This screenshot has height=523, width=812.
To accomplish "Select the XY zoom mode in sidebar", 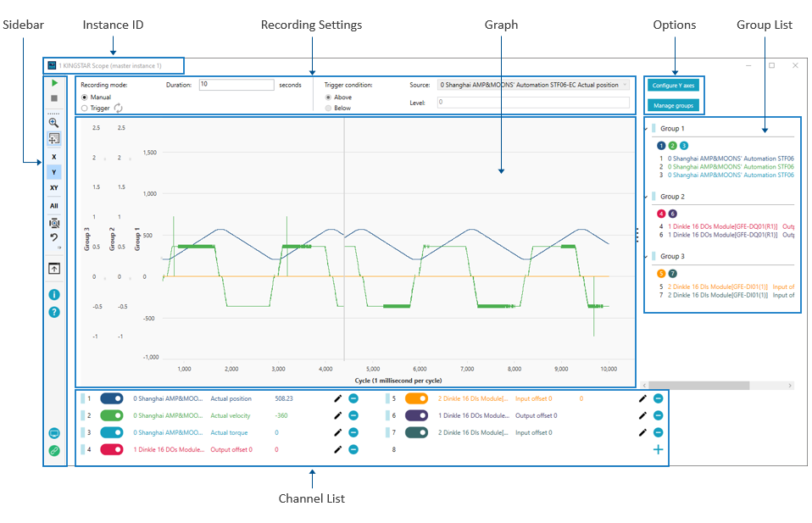I will tap(54, 187).
